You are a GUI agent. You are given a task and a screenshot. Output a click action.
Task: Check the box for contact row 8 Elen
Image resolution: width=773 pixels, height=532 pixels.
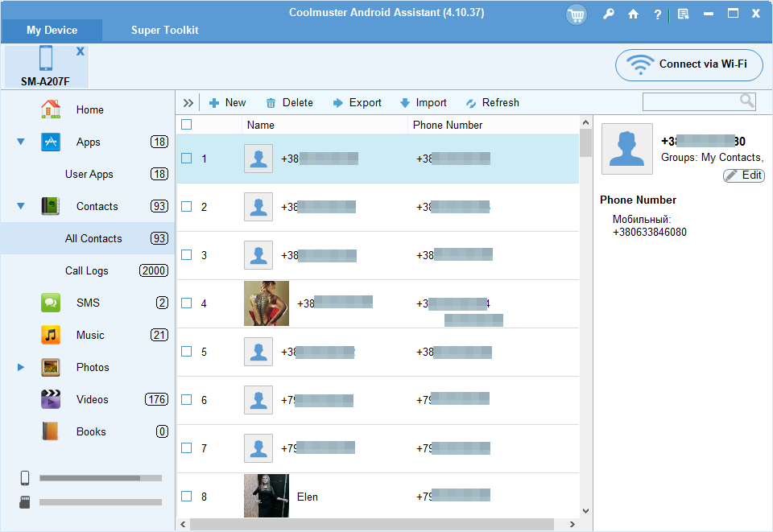click(x=186, y=496)
